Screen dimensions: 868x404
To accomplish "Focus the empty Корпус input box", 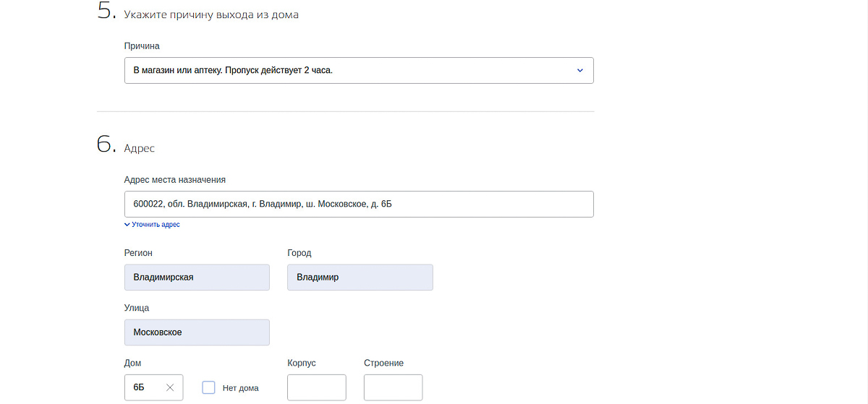I will point(317,387).
